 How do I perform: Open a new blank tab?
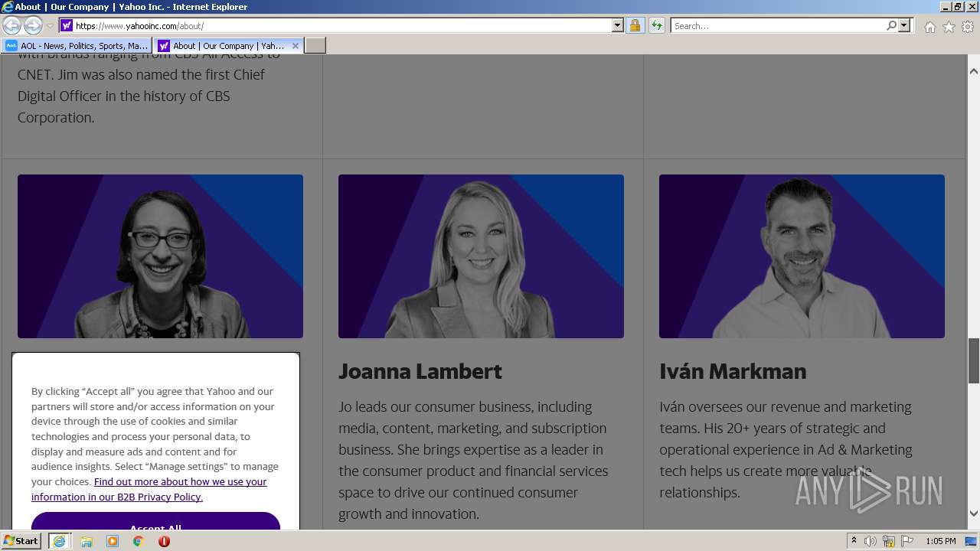coord(315,46)
